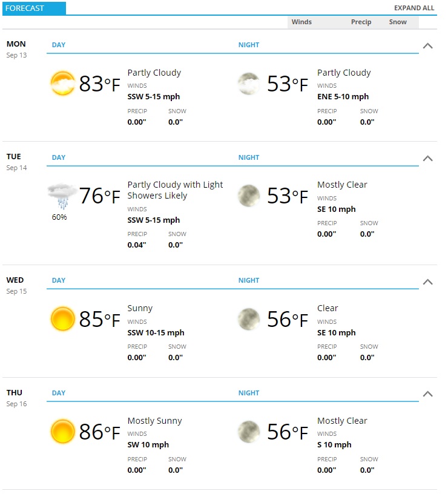The height and width of the screenshot is (494, 448).
Task: Collapse the Wednesday Sep 15 forecast
Action: pyautogui.click(x=427, y=282)
